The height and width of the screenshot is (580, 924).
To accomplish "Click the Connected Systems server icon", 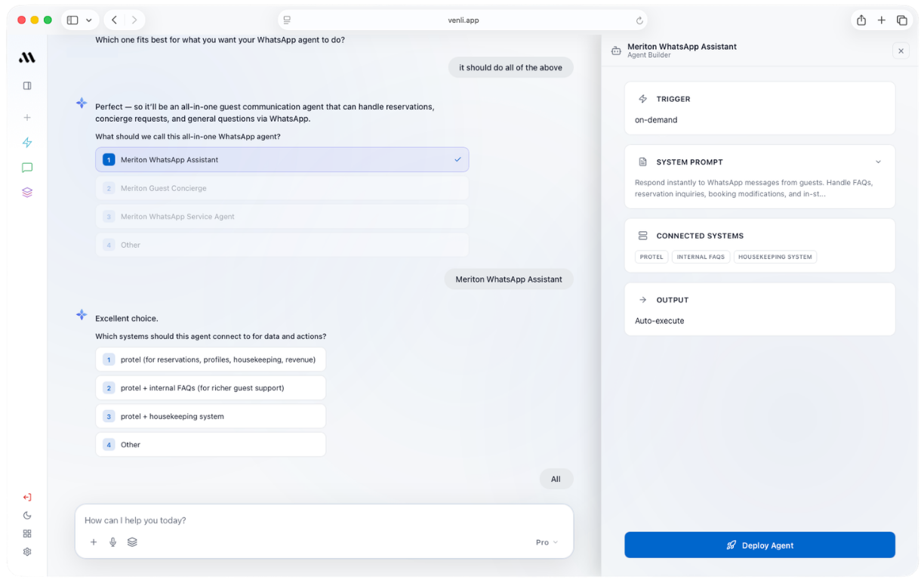I will [643, 236].
